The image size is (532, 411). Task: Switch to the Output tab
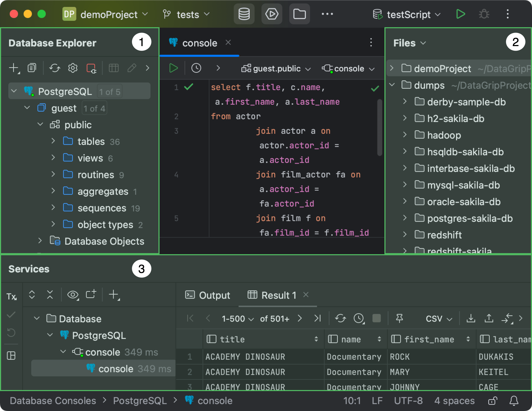coord(214,295)
